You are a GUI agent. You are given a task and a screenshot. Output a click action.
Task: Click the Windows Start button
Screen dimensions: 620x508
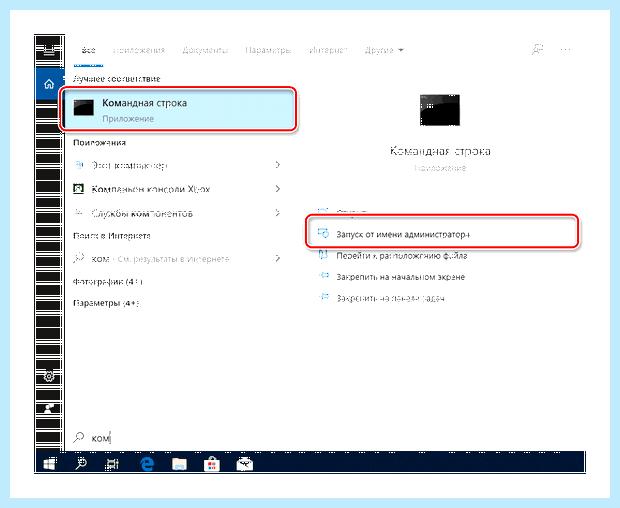50,463
